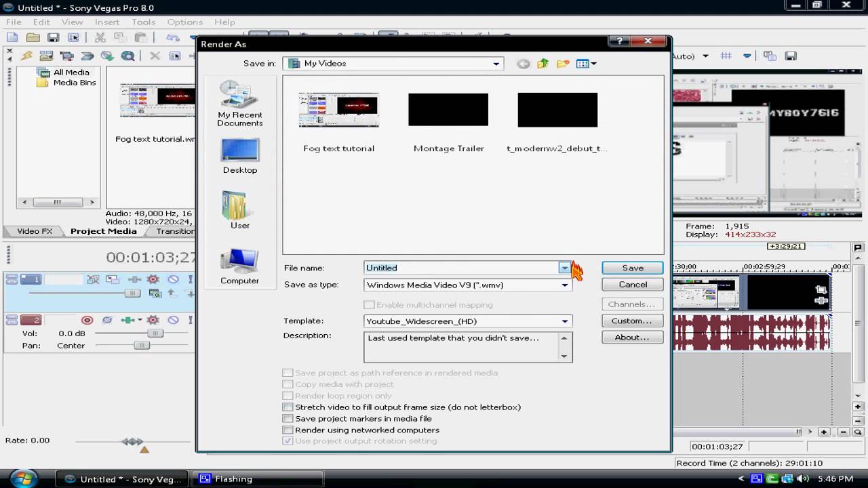The height and width of the screenshot is (488, 868).
Task: Enable Save project markers in media file
Action: click(x=288, y=419)
